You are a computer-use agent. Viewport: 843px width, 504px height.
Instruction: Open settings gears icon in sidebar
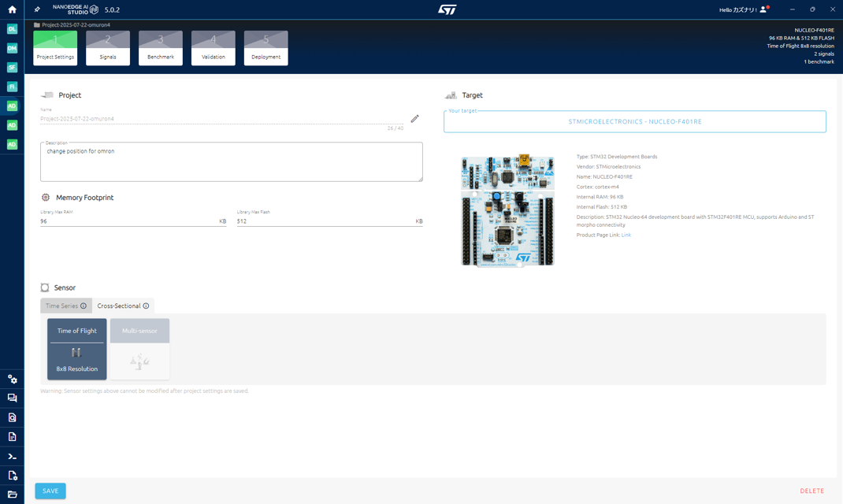[x=12, y=379]
